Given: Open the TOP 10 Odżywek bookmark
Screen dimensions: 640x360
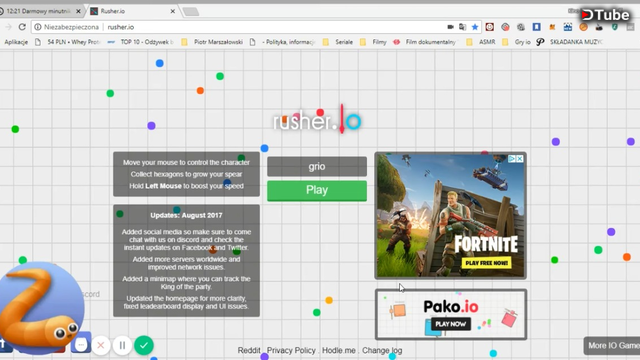Looking at the screenshot, I should click(x=141, y=42).
